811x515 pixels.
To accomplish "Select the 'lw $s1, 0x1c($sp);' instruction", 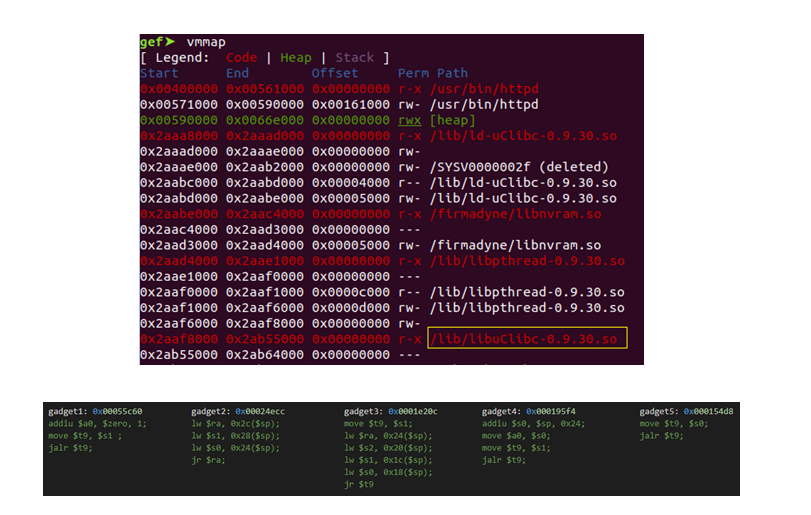I will [388, 460].
